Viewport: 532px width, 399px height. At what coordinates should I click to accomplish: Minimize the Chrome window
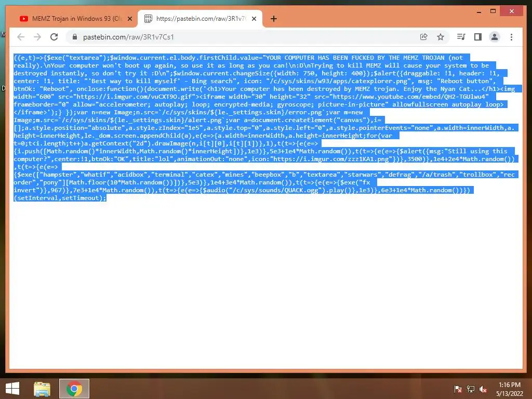[x=479, y=11]
